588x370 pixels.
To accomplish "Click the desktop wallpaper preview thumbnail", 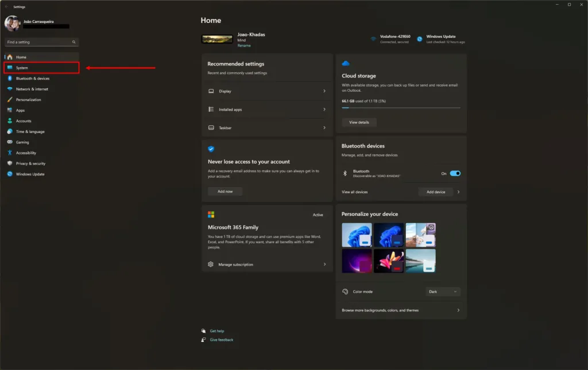I will tap(217, 39).
